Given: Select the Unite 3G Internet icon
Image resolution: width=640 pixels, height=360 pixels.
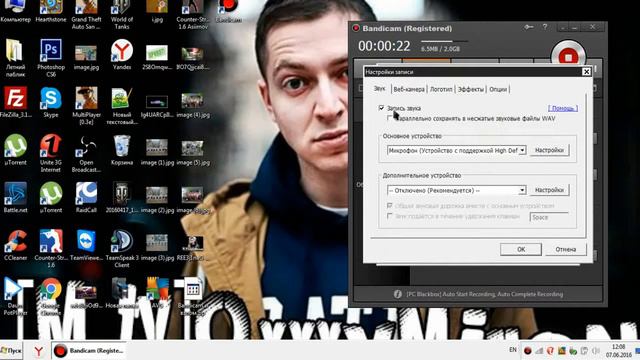Looking at the screenshot, I should point(51,153).
